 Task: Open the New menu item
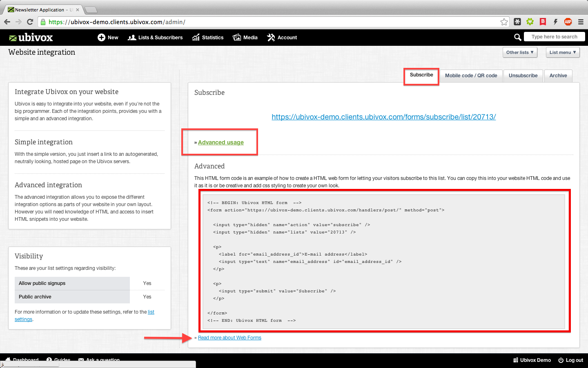(108, 38)
